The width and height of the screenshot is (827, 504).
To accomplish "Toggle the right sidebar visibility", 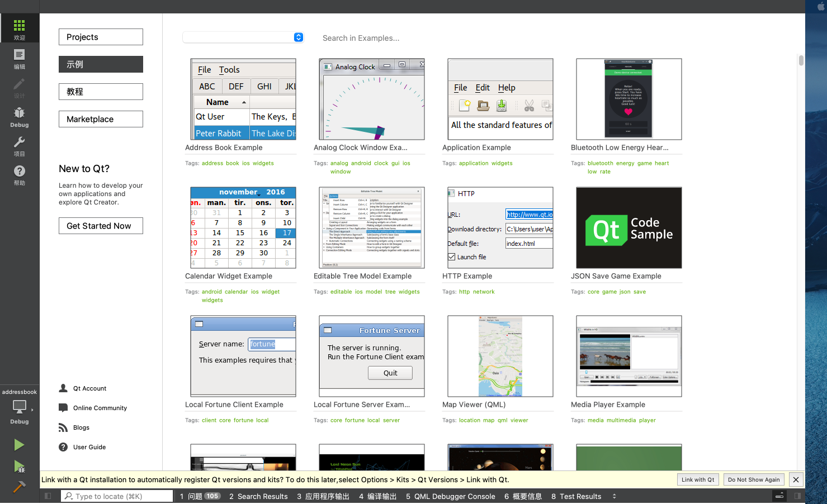I will (x=797, y=496).
